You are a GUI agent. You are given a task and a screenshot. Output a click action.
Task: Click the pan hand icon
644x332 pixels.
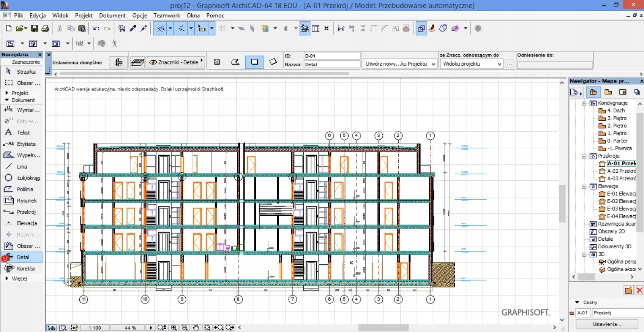[196, 328]
